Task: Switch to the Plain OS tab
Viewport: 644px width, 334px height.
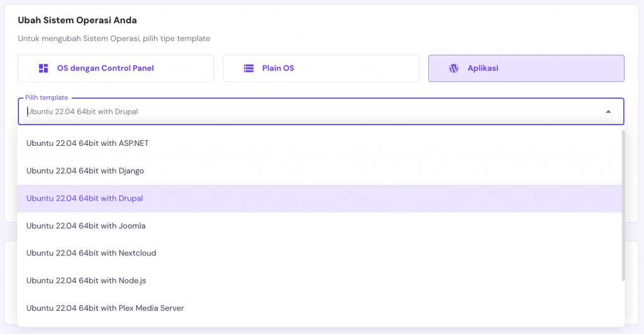Action: 321,68
